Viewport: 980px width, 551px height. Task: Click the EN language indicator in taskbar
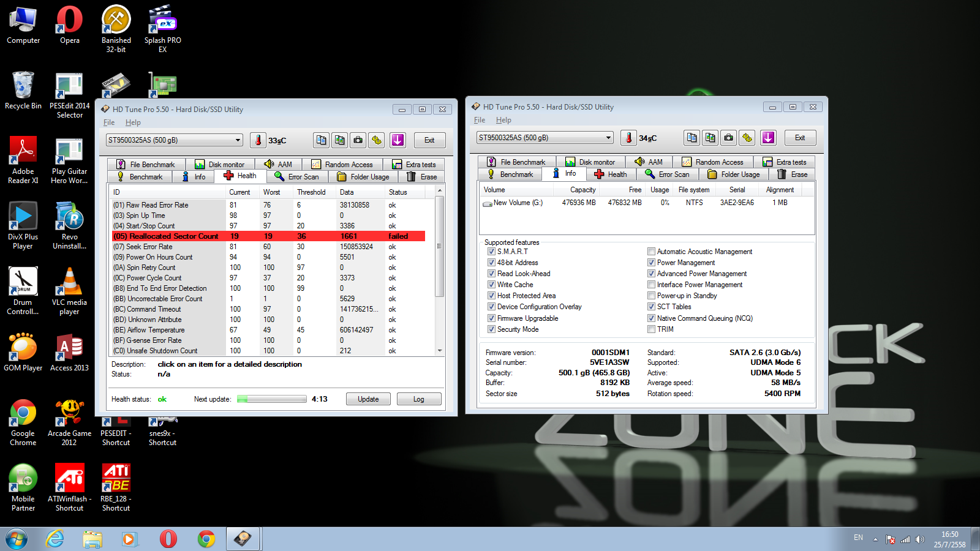(x=858, y=538)
